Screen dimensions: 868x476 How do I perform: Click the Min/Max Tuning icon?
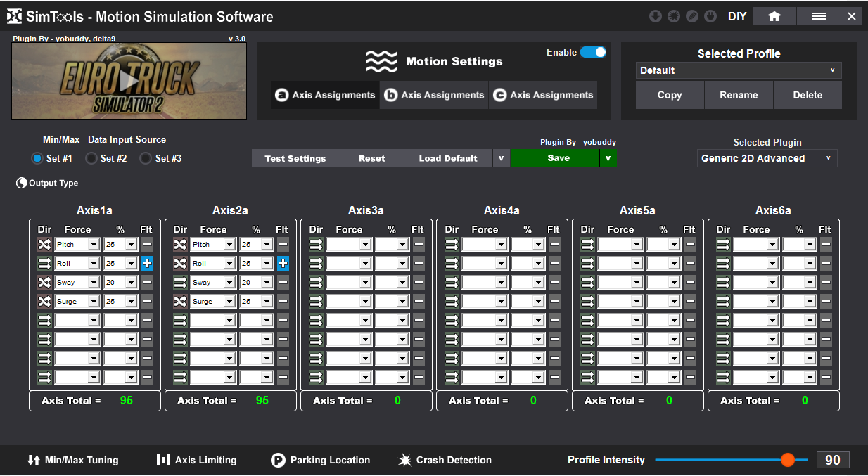tap(34, 460)
